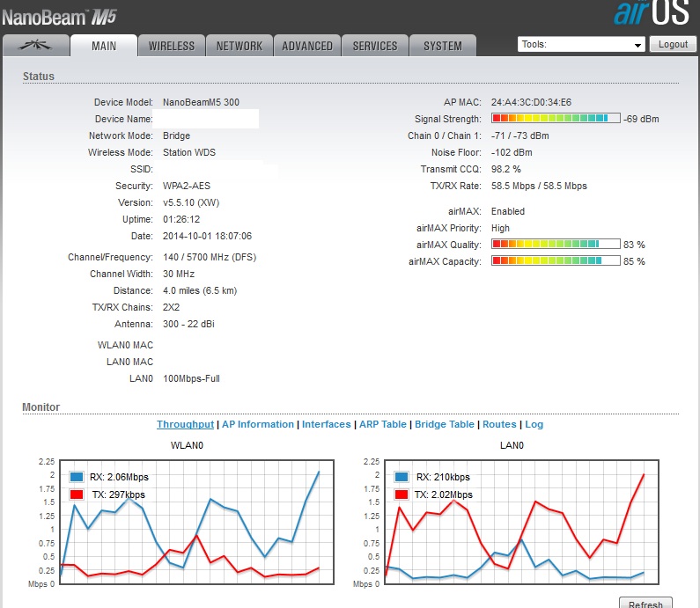Open the Ubiquiti logo tab
This screenshot has width=700, height=608.
click(36, 46)
